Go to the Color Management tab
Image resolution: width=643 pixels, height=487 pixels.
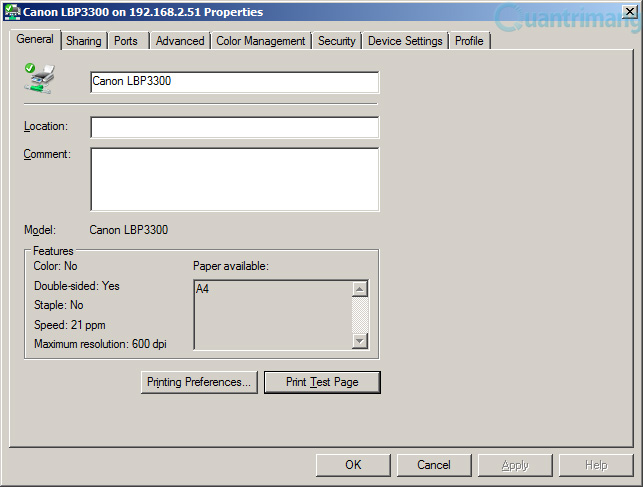pos(261,41)
